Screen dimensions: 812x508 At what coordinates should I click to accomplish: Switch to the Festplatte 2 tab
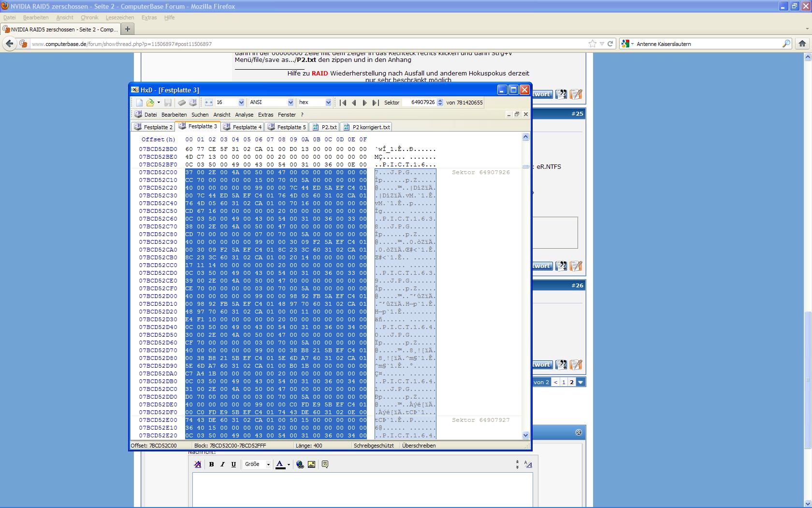(x=153, y=127)
